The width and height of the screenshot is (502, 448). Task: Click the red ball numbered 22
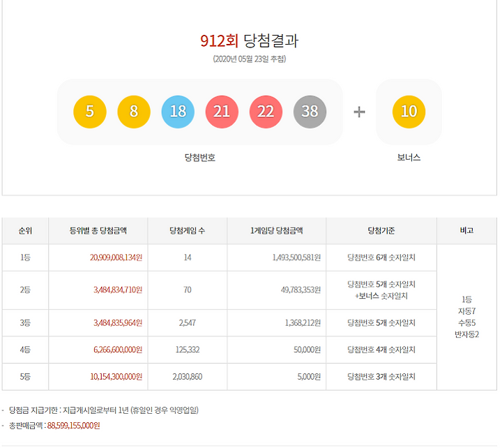(266, 112)
